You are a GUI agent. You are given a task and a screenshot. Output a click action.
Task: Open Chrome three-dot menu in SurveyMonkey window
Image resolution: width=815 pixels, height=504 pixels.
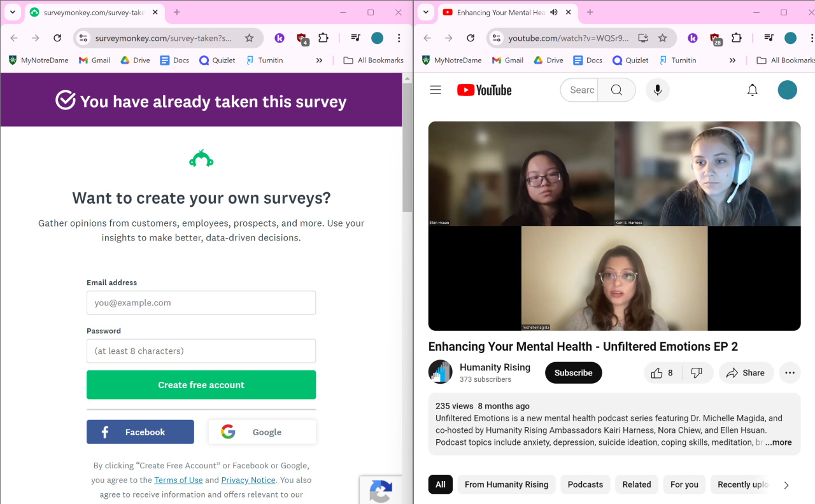(x=399, y=38)
